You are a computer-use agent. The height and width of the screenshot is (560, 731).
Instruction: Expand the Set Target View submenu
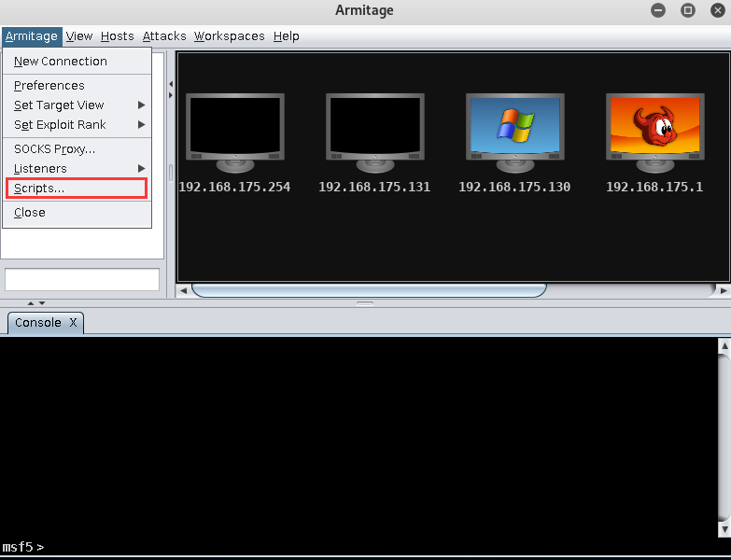pyautogui.click(x=77, y=105)
